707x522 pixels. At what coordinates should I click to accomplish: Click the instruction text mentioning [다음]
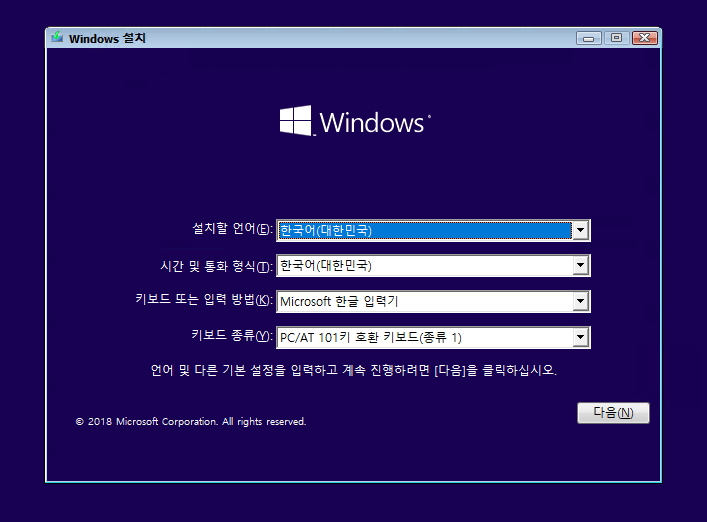(354, 370)
